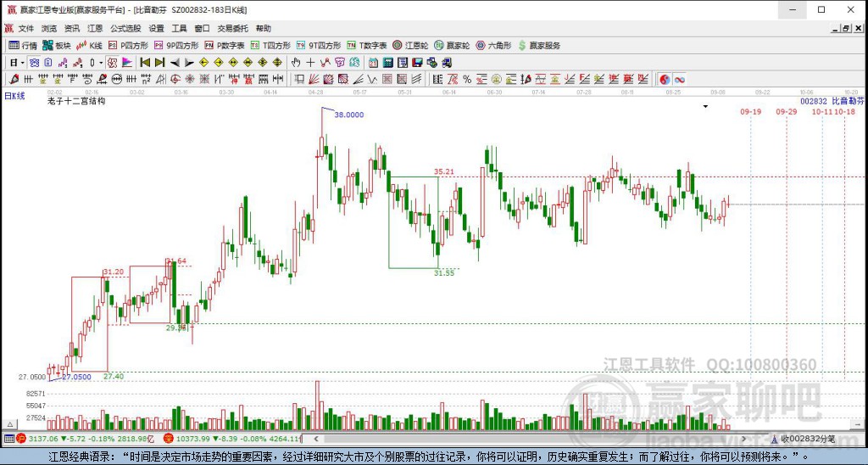Open the 资讯 menu
The image size is (868, 465).
click(x=72, y=28)
